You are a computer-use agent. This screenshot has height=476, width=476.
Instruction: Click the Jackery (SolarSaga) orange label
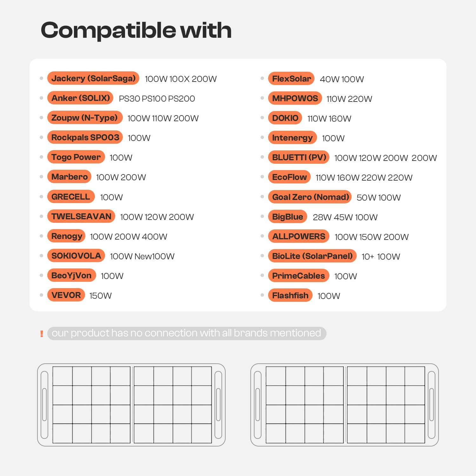tap(93, 78)
